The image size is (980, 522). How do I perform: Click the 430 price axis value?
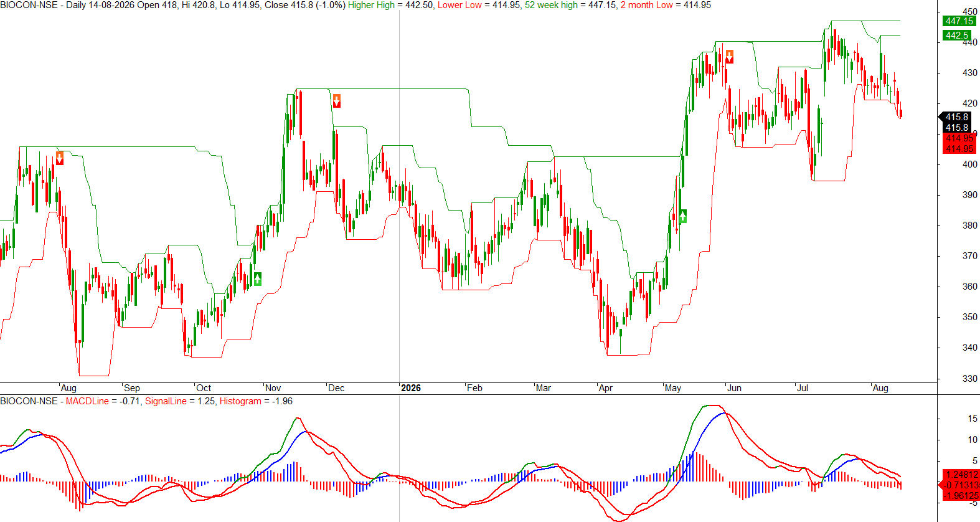[x=970, y=73]
